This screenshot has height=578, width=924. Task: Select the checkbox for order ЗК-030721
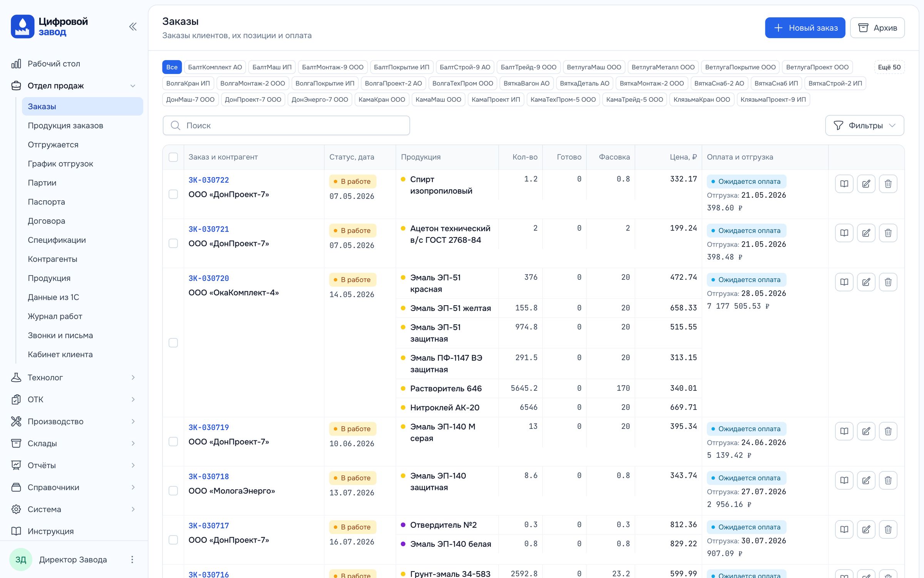pos(173,244)
